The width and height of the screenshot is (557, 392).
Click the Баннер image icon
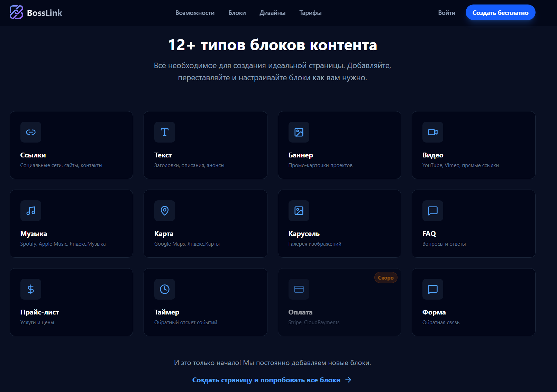point(299,132)
